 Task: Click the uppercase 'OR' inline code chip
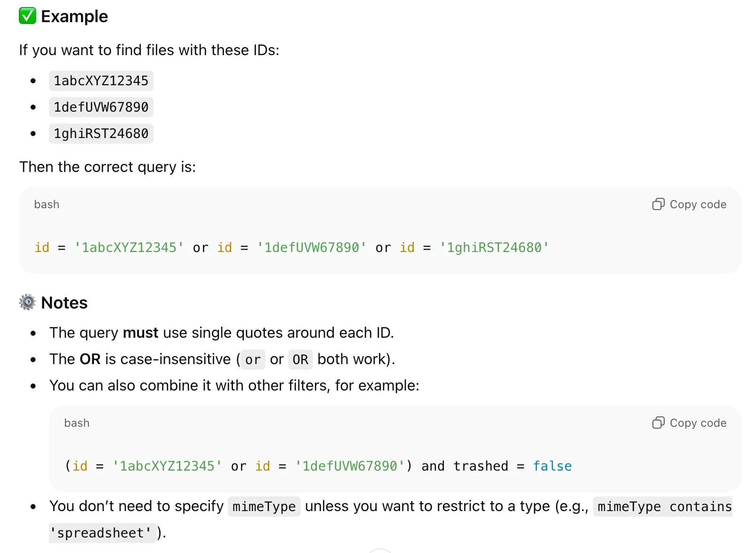pos(300,359)
